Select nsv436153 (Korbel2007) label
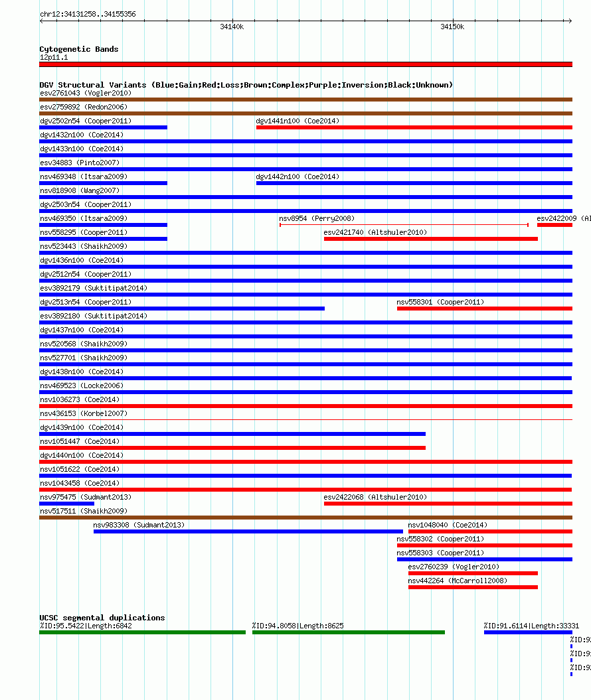Image resolution: width=591 pixels, height=700 pixels. (84, 413)
